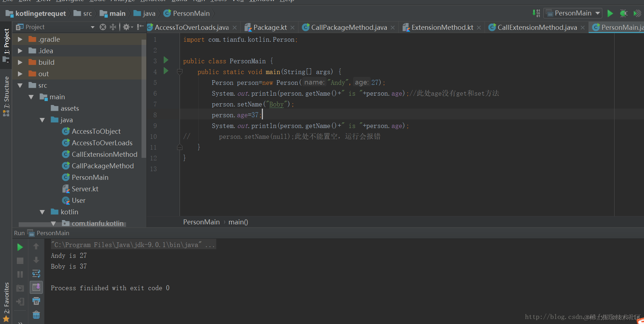Screen dimensions: 644x324
Task: Close the ExtensionMethod.kt tab
Action: (479, 28)
